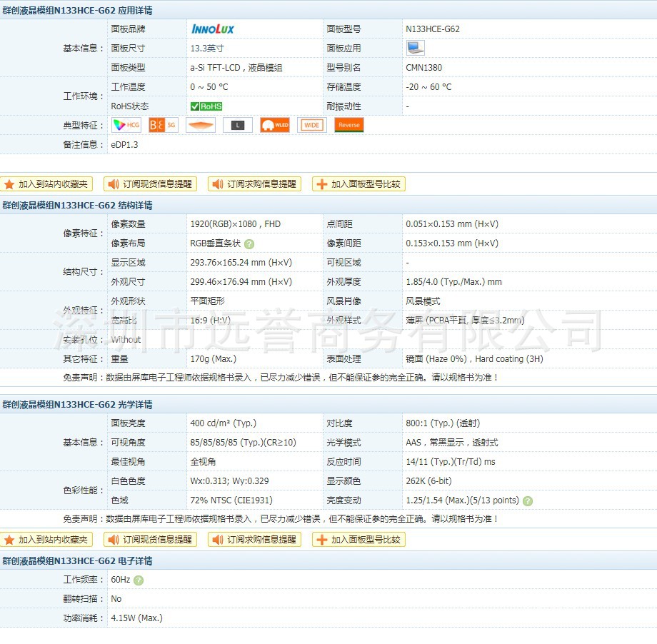Click the WIDE viewing angle icon
Viewport: 657px width, 644px height.
point(312,125)
